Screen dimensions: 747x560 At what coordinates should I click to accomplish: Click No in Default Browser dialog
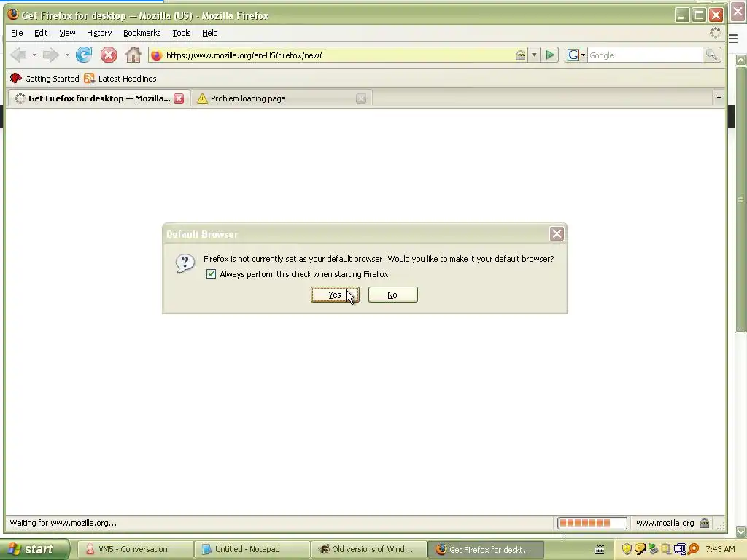tap(392, 295)
